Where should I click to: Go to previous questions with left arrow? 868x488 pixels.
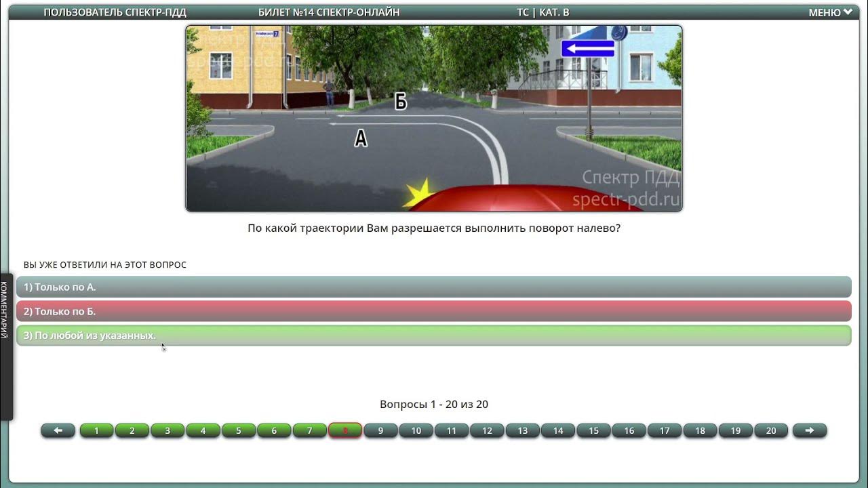click(58, 430)
